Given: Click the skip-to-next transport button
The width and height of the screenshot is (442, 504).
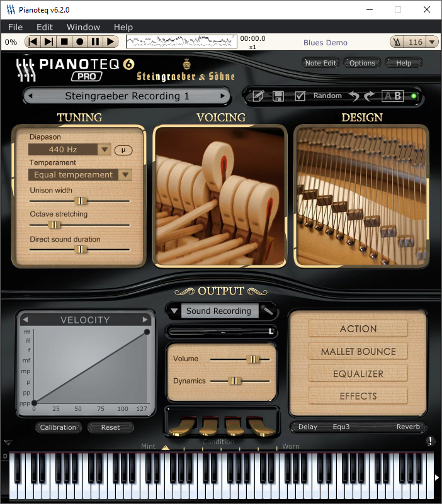Looking at the screenshot, I should click(x=48, y=42).
